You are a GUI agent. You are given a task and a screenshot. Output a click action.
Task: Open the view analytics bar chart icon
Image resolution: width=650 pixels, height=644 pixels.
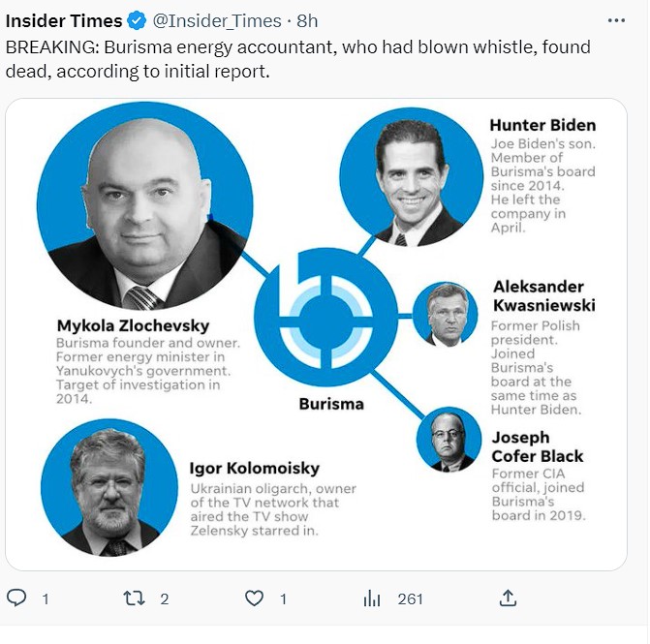pos(372,598)
